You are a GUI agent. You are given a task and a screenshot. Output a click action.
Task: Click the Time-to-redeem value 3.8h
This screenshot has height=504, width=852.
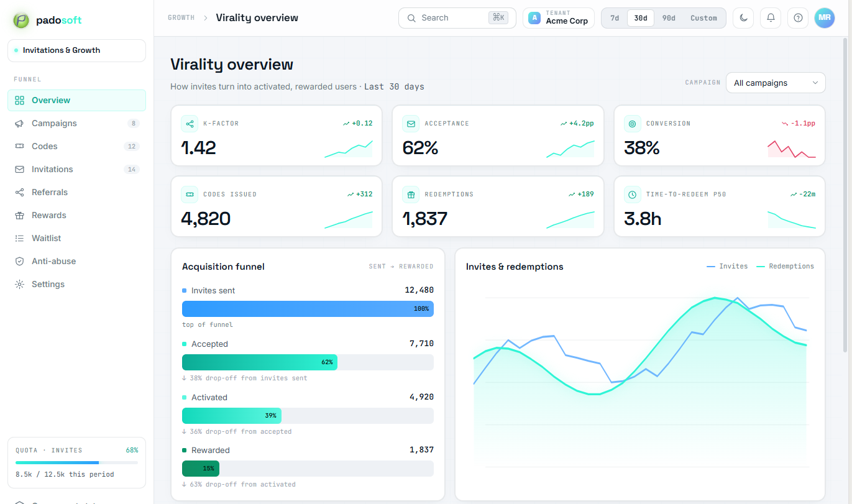(x=643, y=219)
